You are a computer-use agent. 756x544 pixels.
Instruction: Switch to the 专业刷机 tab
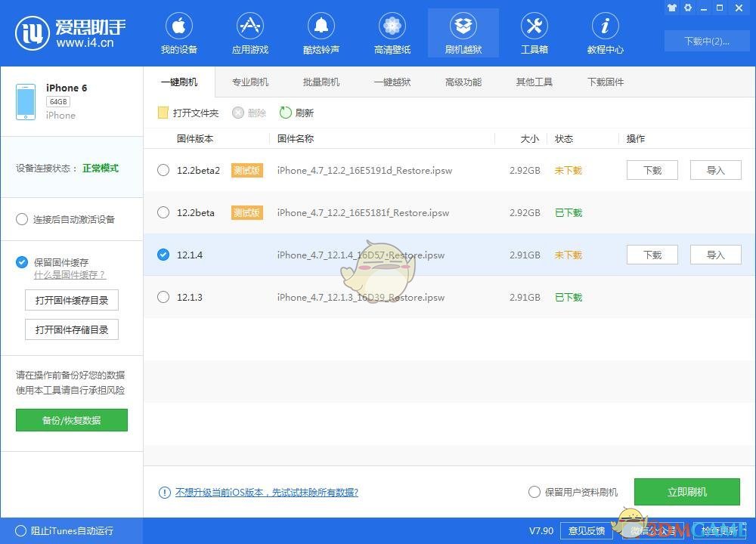pos(250,82)
